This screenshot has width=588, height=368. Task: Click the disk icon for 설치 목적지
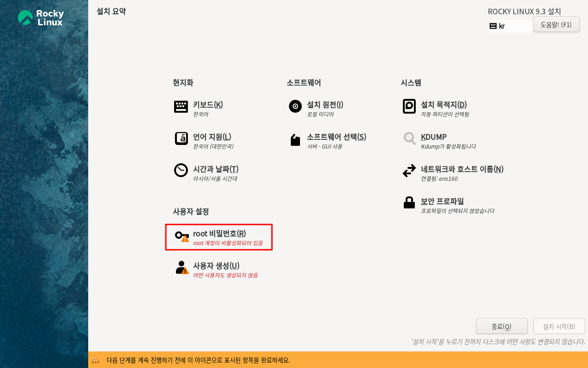[409, 106]
